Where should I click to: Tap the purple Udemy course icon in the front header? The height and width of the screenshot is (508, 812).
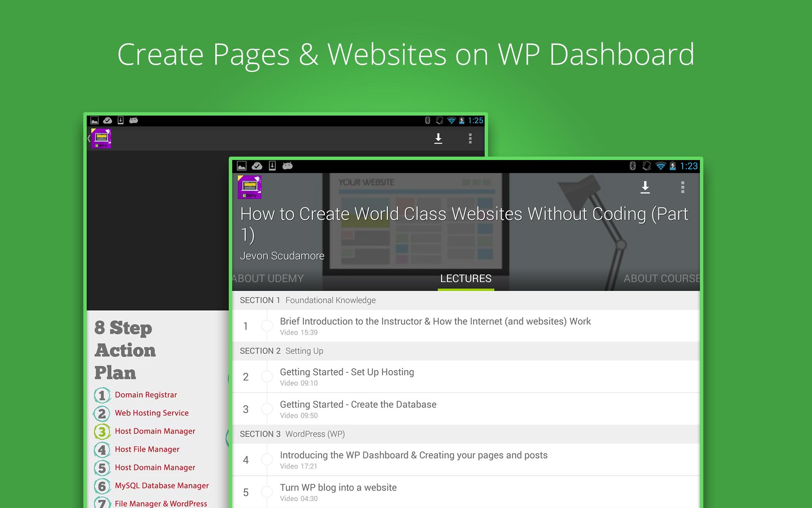point(250,187)
